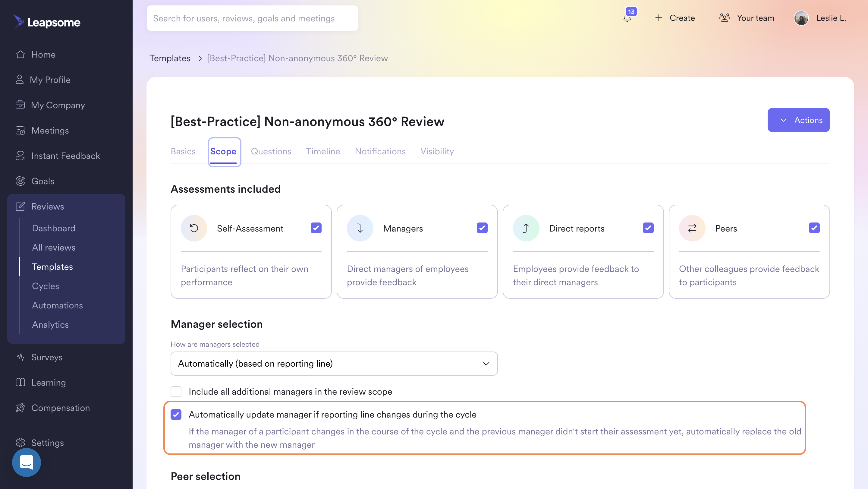Open the How are managers selected dropdown
The image size is (868, 489).
click(334, 363)
